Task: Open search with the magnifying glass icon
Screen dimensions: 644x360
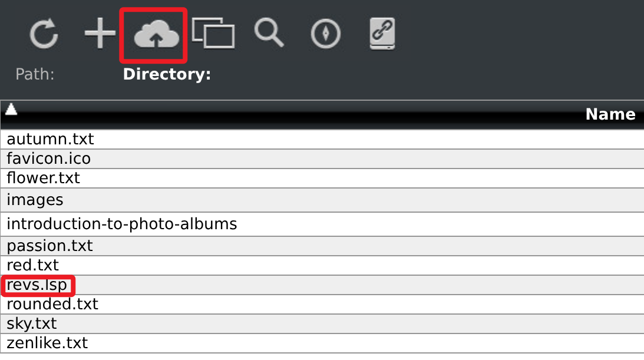Action: tap(269, 33)
